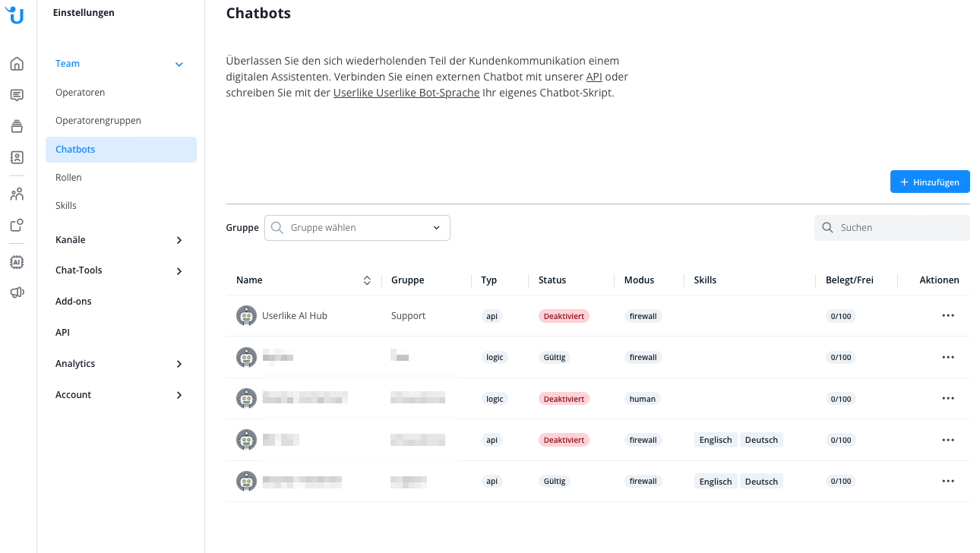This screenshot has width=980, height=553.
Task: Open the Rollen settings page
Action: (68, 178)
